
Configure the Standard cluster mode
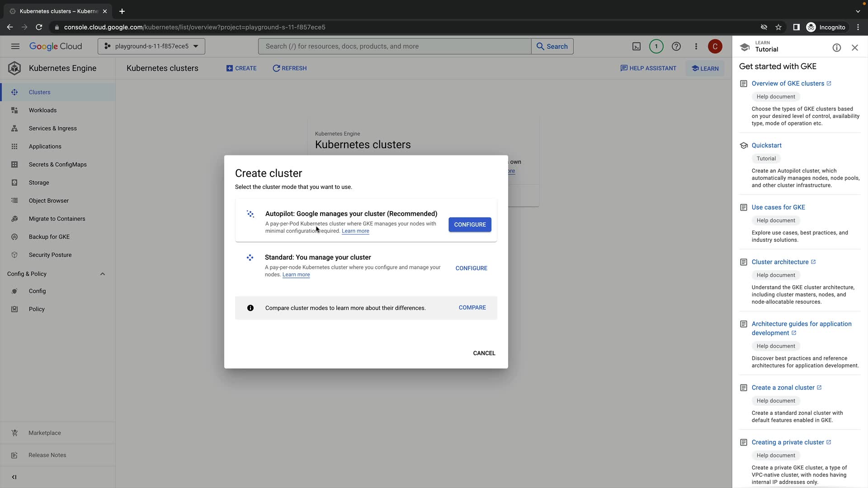tap(471, 268)
